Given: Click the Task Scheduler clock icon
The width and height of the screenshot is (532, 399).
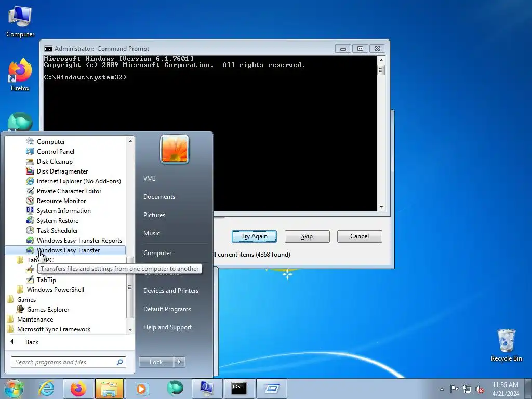Looking at the screenshot, I should (x=30, y=230).
